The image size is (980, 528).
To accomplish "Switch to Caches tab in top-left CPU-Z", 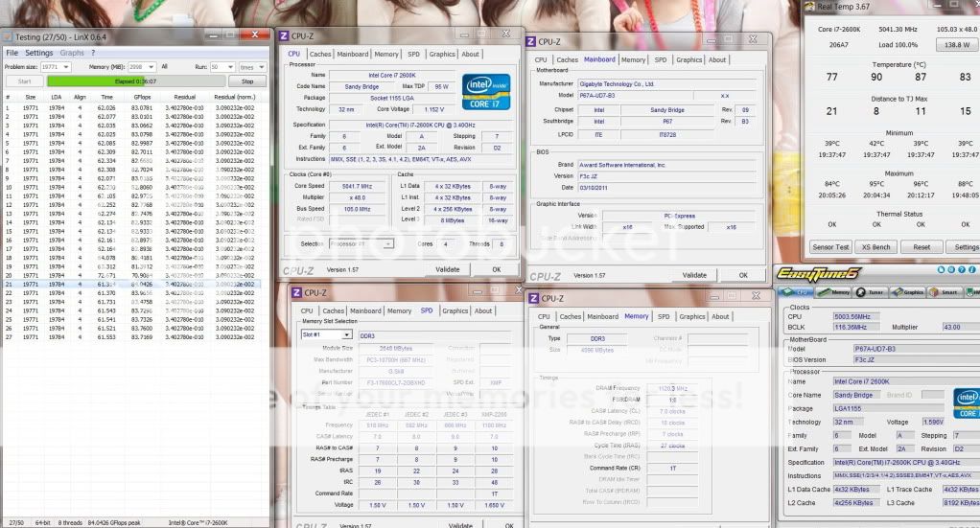I will tap(320, 54).
